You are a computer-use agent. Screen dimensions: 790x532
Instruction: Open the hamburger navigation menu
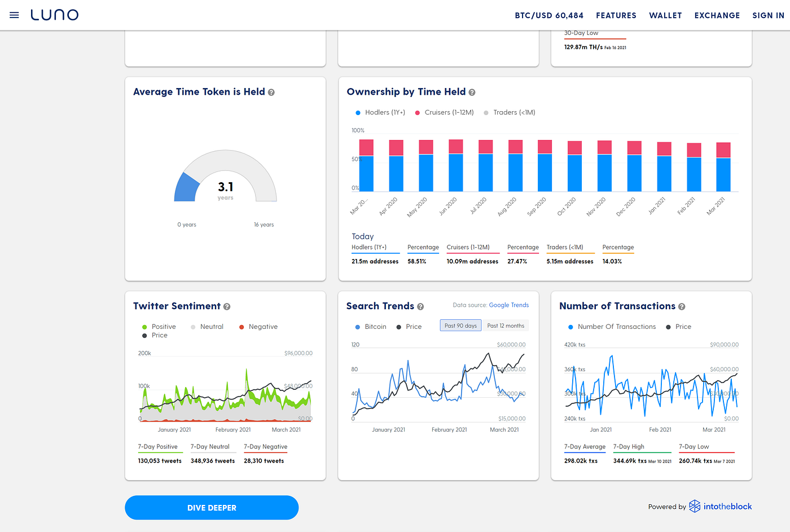[x=14, y=15]
